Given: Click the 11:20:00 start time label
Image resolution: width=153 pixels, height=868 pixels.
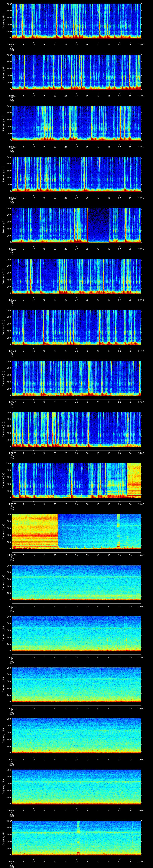Looking at the screenshot, I should (x=12, y=351).
